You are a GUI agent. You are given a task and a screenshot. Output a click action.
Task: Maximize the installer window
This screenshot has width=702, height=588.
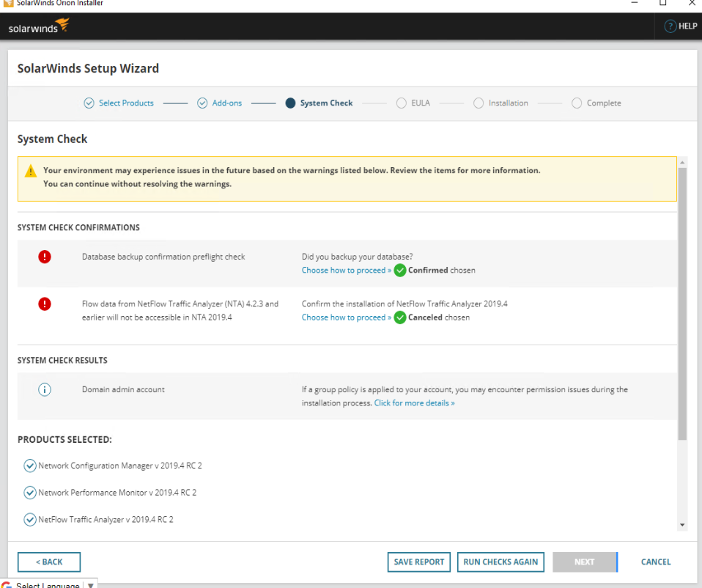(663, 3)
